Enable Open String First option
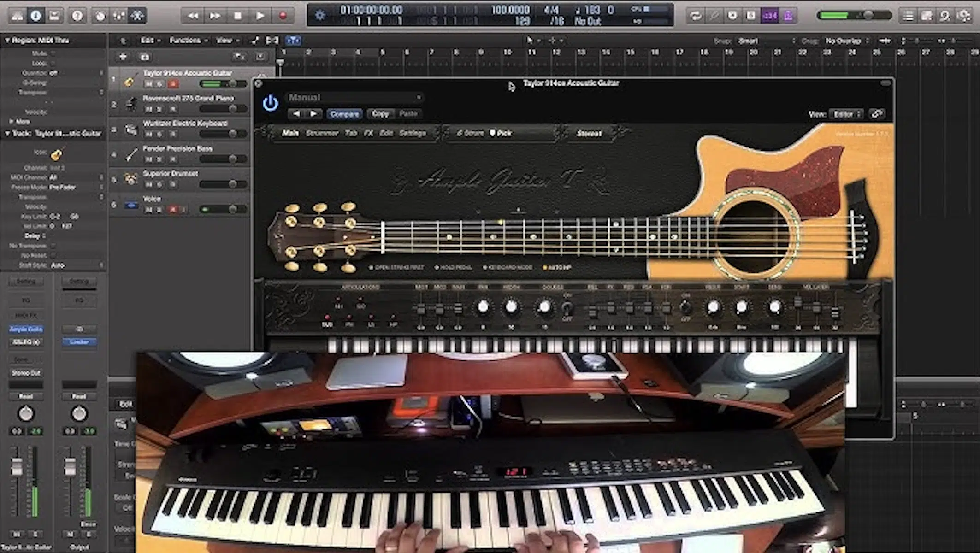The image size is (980, 553). coord(396,267)
